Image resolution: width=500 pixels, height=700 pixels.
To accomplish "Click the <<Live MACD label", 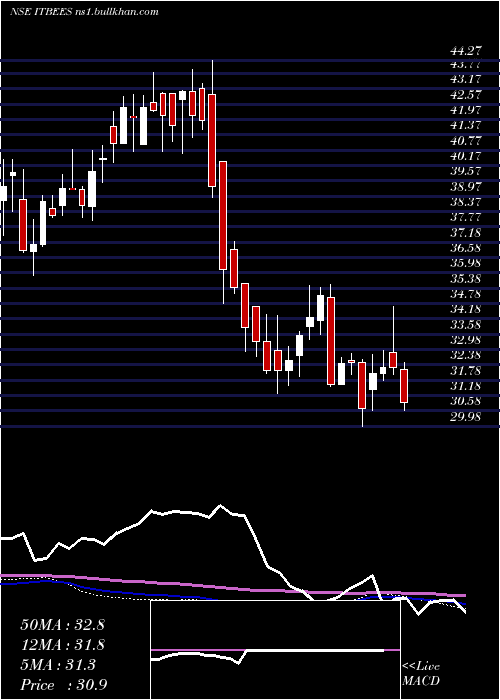I will 421,674.
